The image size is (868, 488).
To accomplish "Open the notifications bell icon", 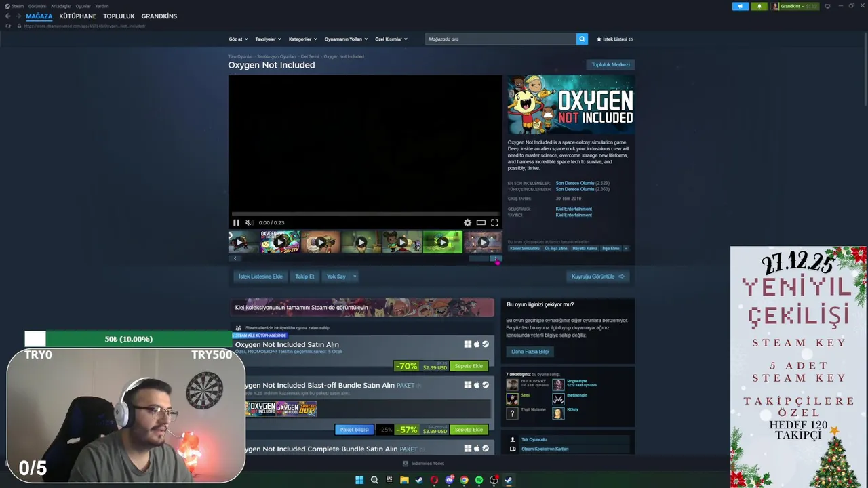I will pos(759,6).
